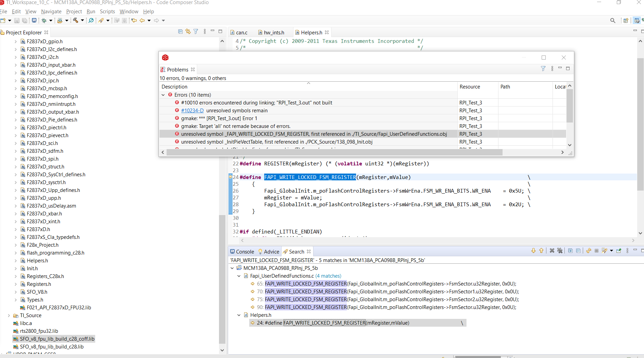644x358 pixels.
Task: Toggle Pin the Search view
Action: point(619,251)
